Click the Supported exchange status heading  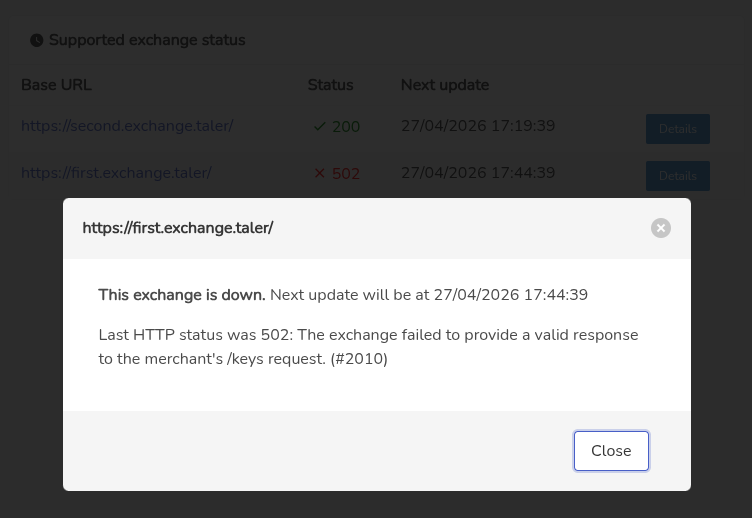147,41
